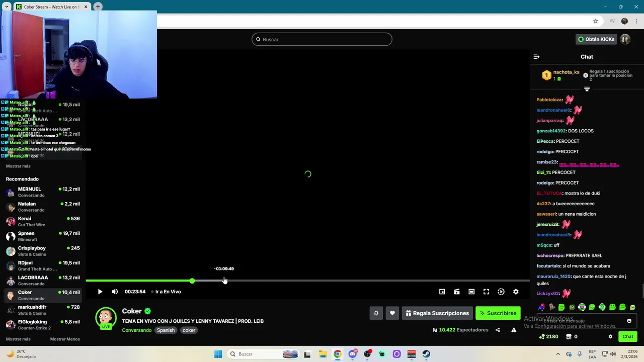Open Windows Start menu

click(x=218, y=354)
